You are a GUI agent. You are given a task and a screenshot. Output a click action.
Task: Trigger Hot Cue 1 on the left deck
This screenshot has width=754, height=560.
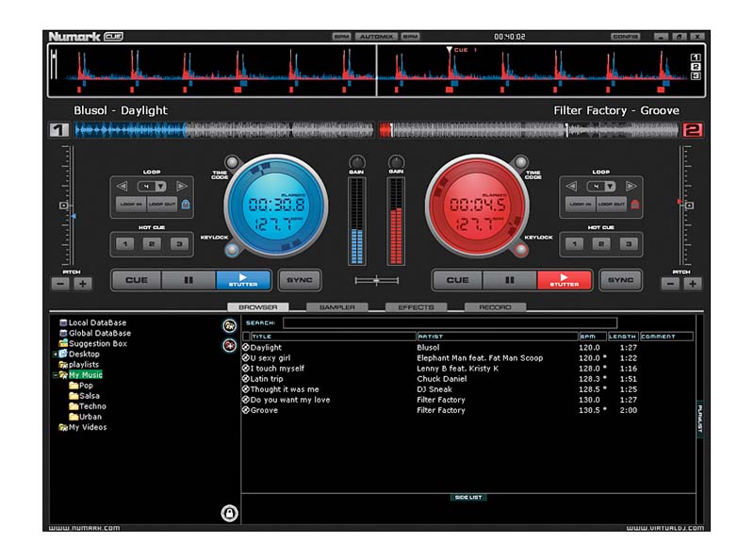tap(125, 243)
